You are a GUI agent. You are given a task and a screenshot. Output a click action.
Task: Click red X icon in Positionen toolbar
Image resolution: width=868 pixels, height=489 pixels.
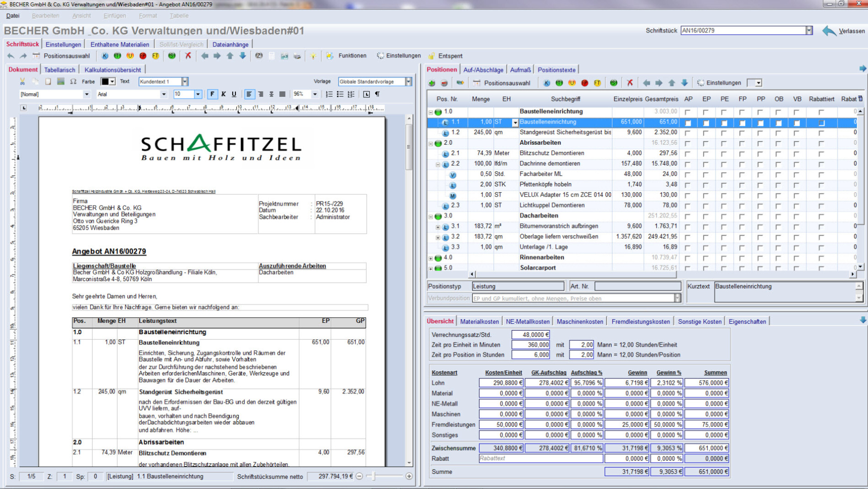click(x=630, y=83)
